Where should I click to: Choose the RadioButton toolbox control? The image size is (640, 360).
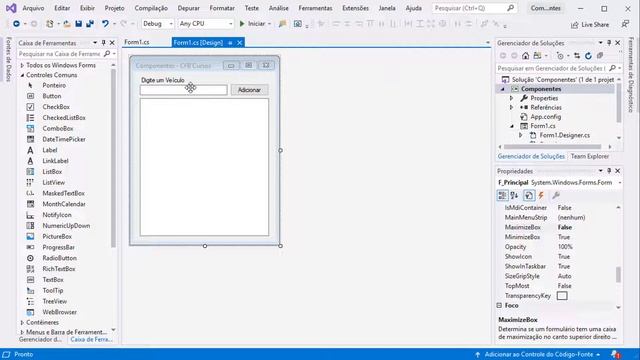coord(59,258)
